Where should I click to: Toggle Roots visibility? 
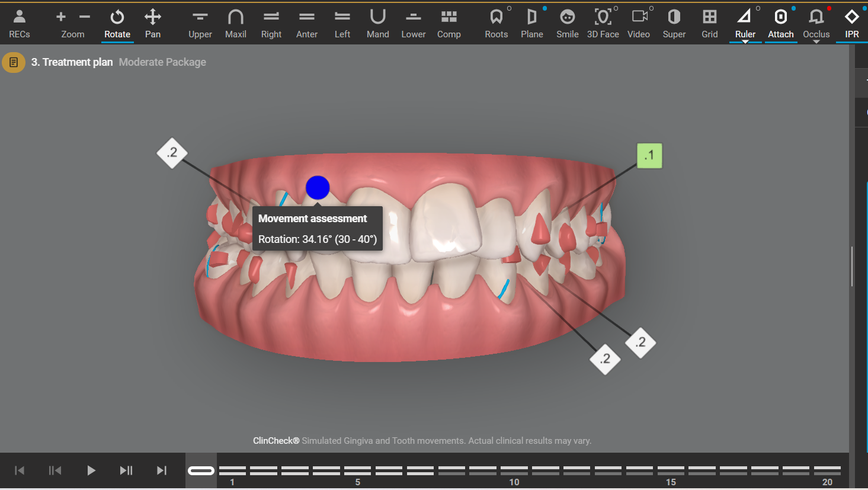pos(496,24)
